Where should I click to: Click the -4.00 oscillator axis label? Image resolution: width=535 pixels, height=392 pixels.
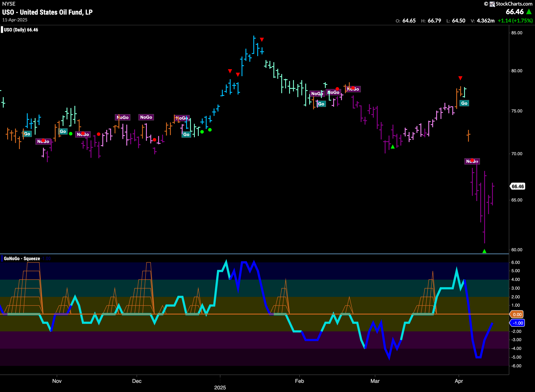coord(516,348)
